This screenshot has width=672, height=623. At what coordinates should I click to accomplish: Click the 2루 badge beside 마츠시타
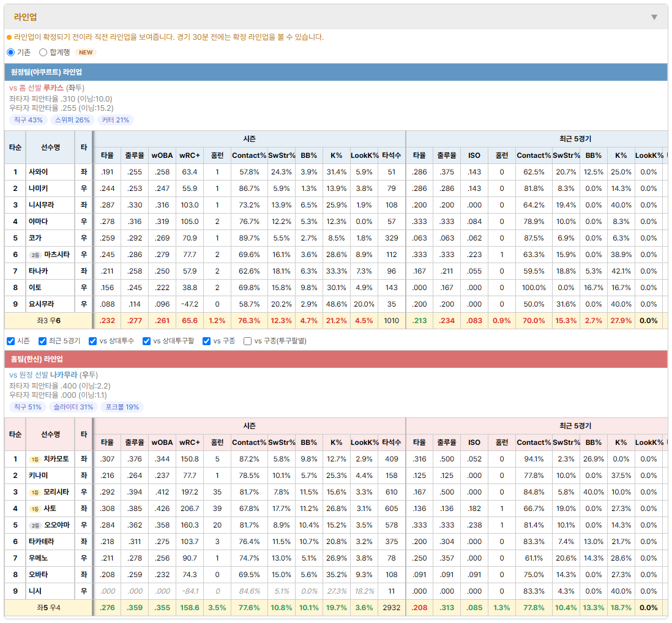coord(35,255)
